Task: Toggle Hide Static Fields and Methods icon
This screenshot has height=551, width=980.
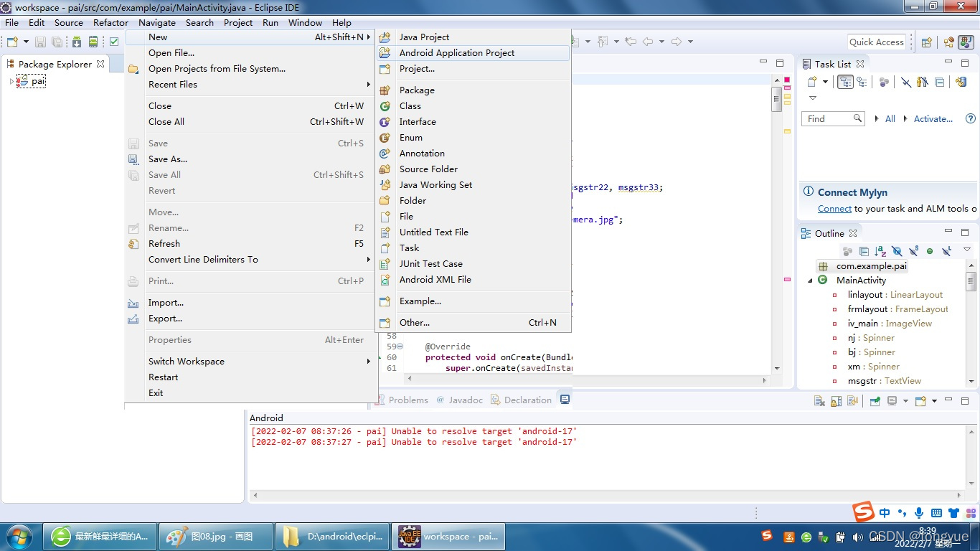Action: coord(913,251)
